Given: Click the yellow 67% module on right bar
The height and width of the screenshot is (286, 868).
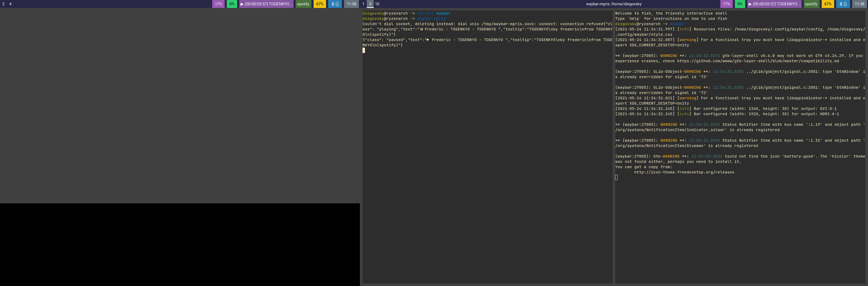Looking at the screenshot, I should pyautogui.click(x=828, y=4).
